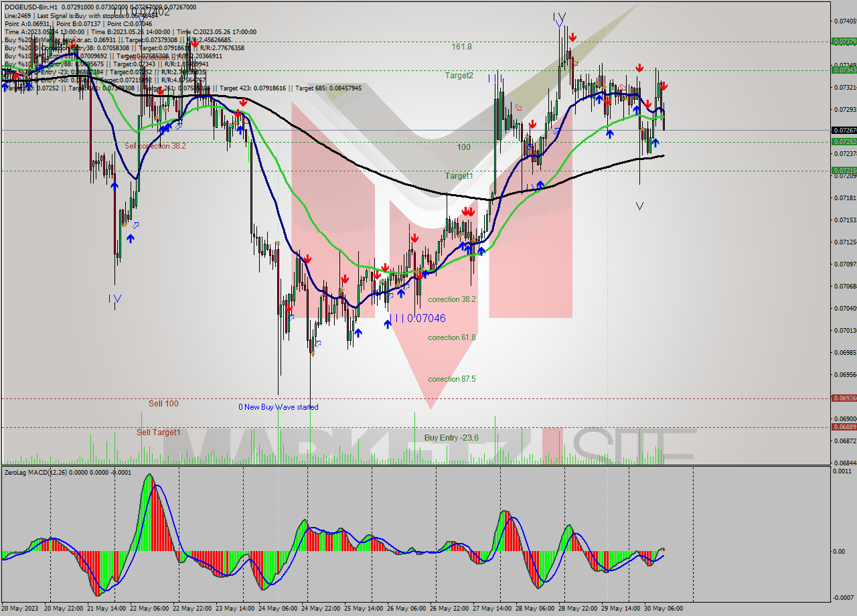The height and width of the screenshot is (616, 857).
Task: Click the 'correction 61.8' label
Action: [452, 337]
